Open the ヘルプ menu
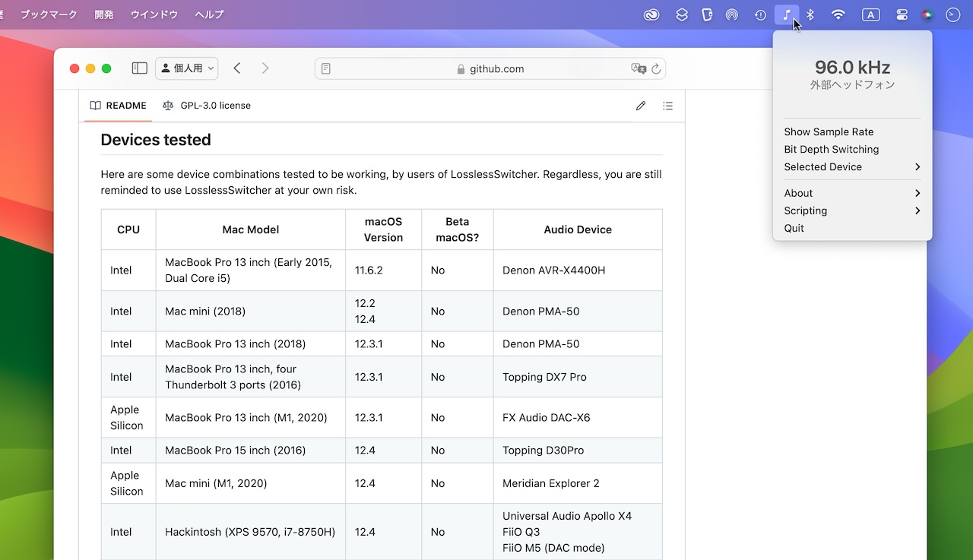Image resolution: width=973 pixels, height=560 pixels. (x=209, y=14)
